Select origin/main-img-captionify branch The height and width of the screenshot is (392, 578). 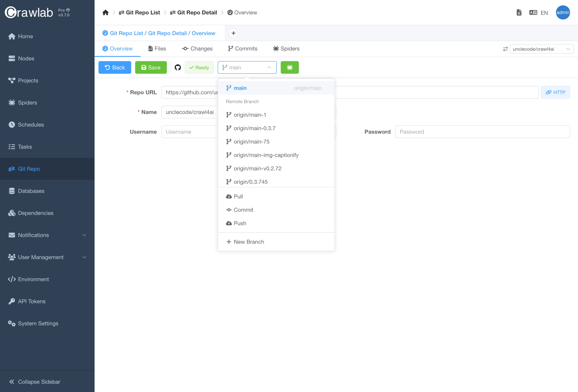(266, 155)
